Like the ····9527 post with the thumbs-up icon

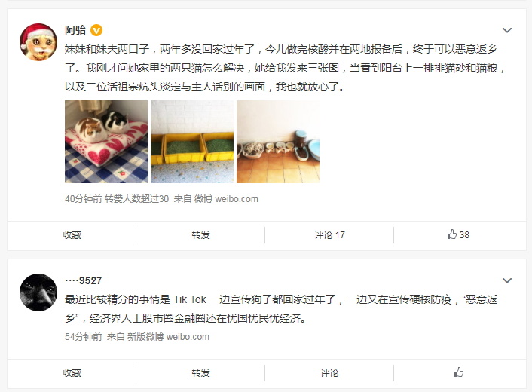tap(459, 372)
